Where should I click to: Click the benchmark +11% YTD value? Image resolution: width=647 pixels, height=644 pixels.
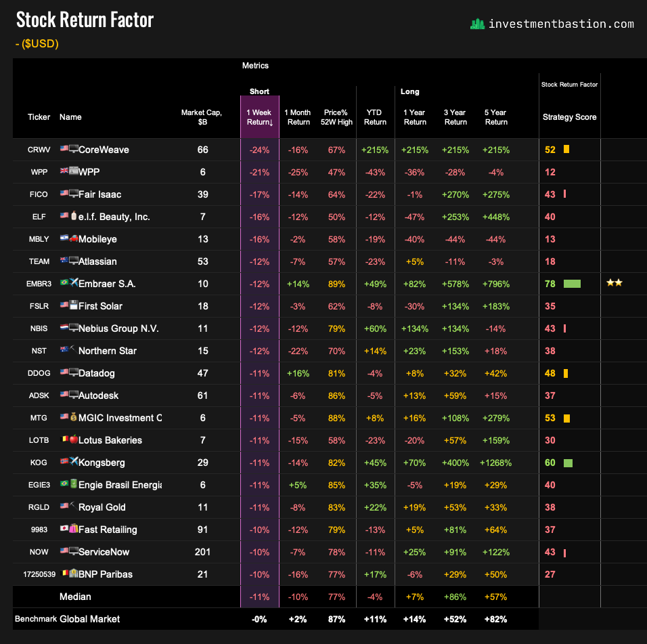pyautogui.click(x=375, y=619)
